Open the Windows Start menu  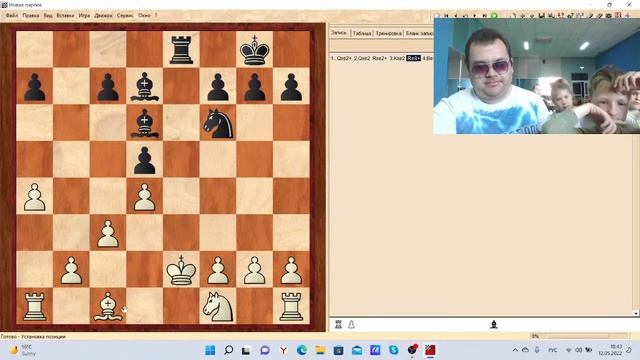point(210,350)
